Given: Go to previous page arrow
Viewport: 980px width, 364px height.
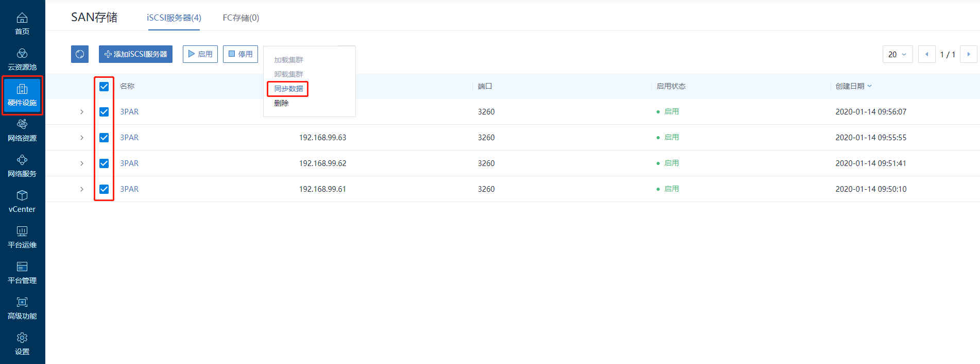Looking at the screenshot, I should [927, 54].
